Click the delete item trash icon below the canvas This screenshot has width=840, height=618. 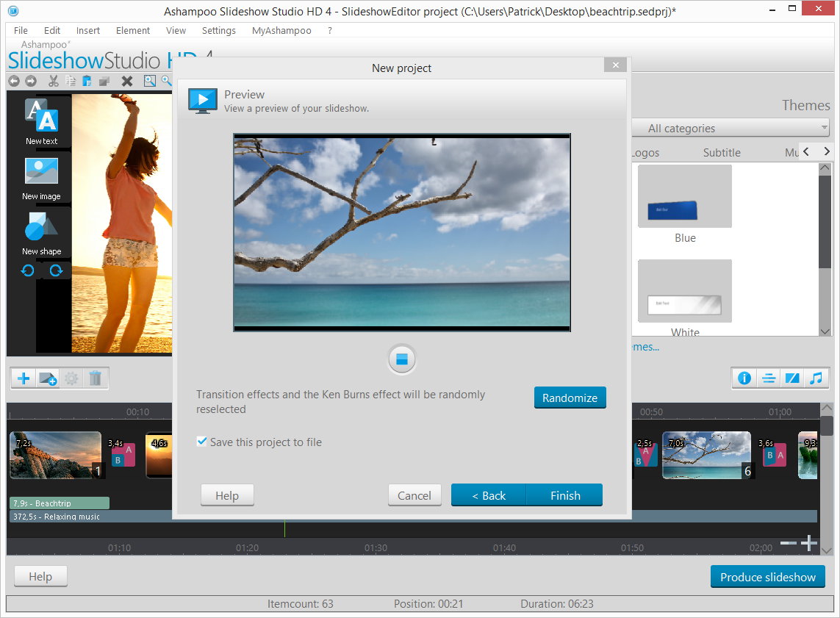[96, 378]
